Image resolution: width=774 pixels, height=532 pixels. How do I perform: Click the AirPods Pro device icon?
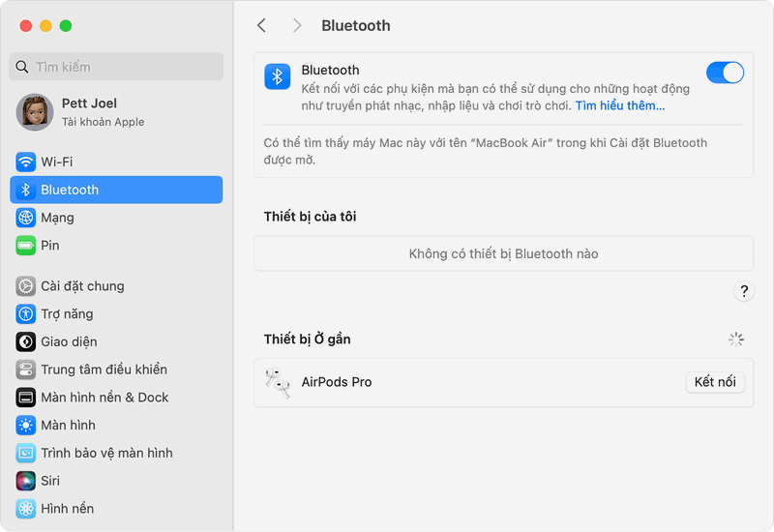[x=278, y=382]
